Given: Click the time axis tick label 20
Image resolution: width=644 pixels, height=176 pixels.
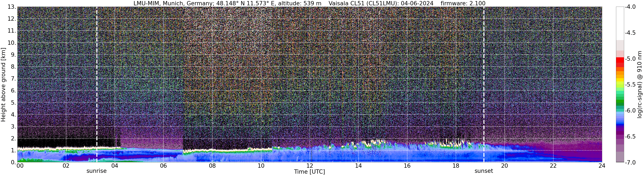Looking at the screenshot, I should [x=505, y=166].
